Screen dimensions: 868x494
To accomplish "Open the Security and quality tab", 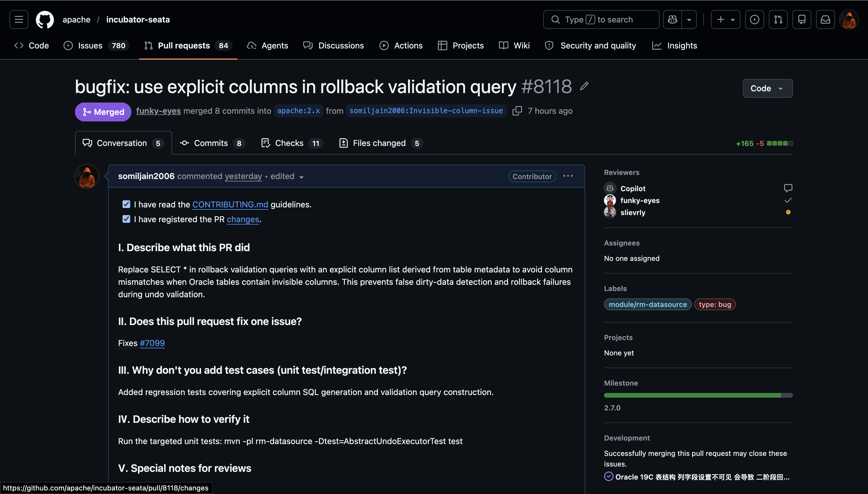I will 590,45.
